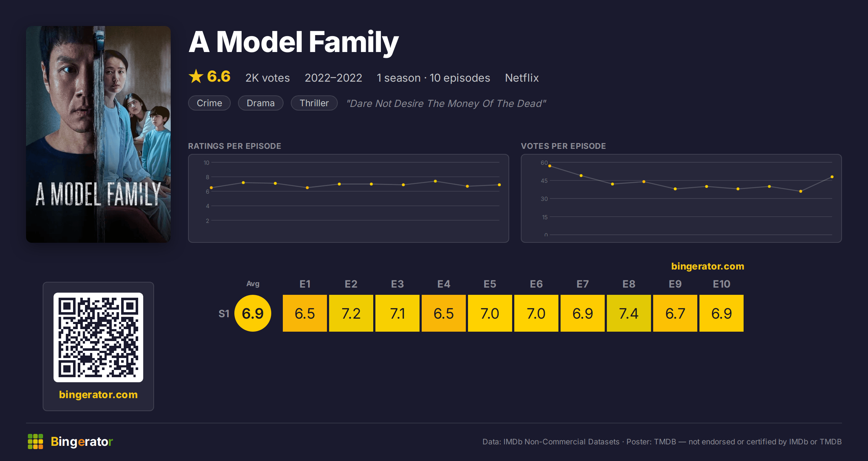The image size is (868, 461).
Task: Select episode E10 rating tile 6.9
Action: [722, 313]
